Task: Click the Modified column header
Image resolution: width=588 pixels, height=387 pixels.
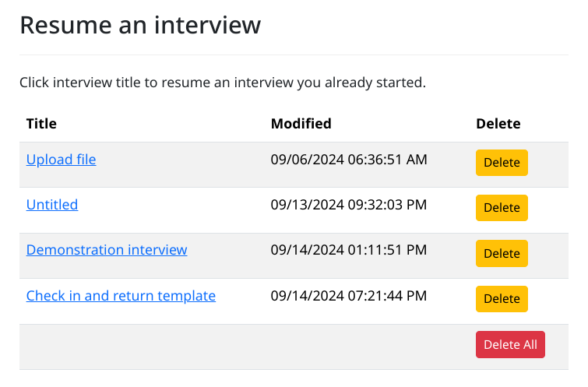Action: click(x=301, y=123)
